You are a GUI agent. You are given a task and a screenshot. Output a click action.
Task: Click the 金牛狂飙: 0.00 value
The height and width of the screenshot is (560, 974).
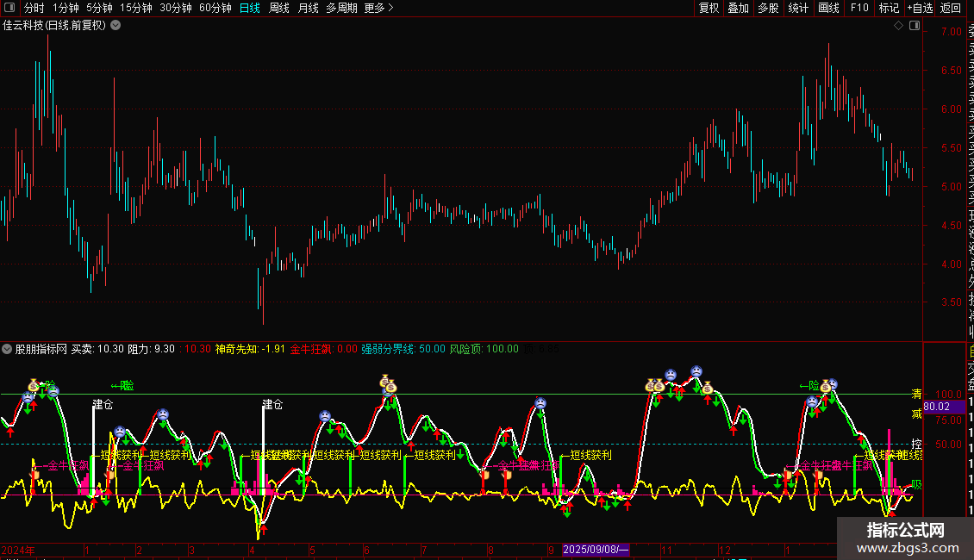324,349
